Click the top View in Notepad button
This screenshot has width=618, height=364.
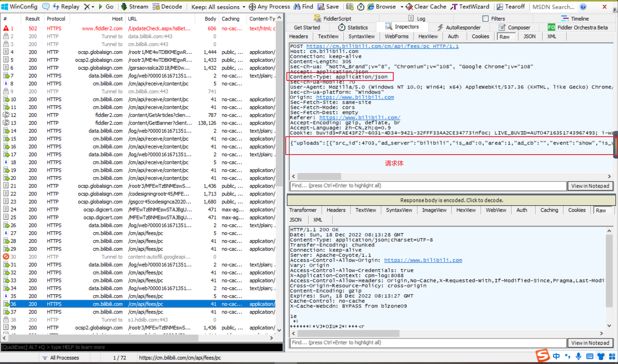(x=590, y=186)
